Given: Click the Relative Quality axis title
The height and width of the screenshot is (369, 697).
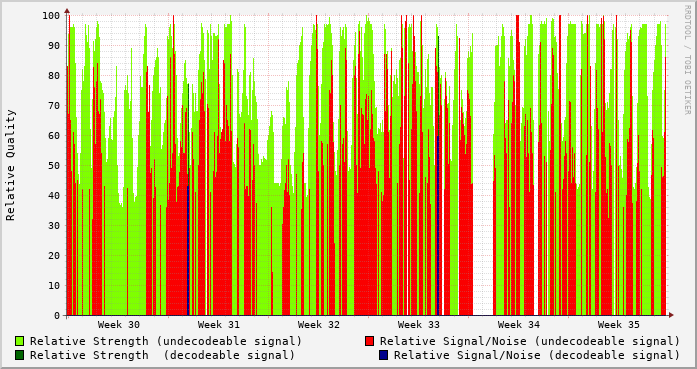Looking at the screenshot, I should coord(11,165).
